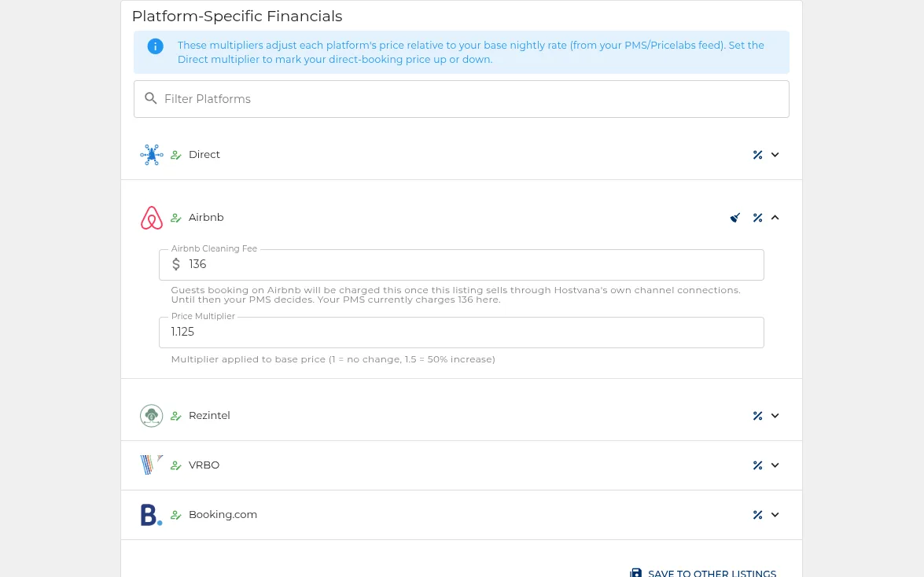Click the info icon in the blue banner
Screen dimensions: 924x577
tap(155, 46)
